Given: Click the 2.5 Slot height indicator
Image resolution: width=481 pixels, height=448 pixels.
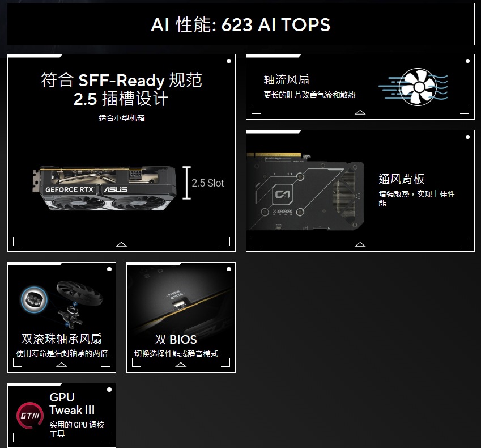Looking at the screenshot, I should pos(203,183).
